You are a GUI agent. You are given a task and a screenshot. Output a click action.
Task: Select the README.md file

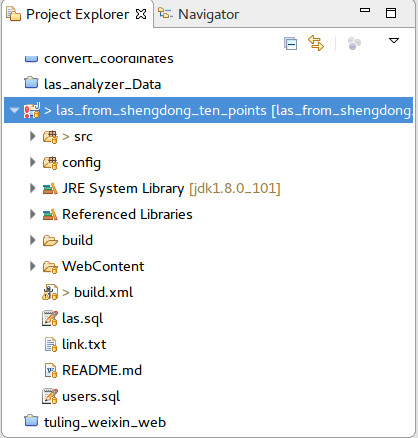[x=102, y=370]
